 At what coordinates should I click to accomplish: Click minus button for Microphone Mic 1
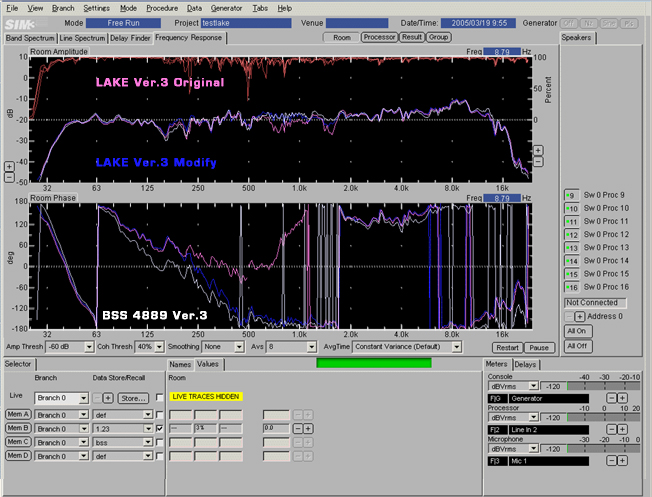tap(611, 461)
